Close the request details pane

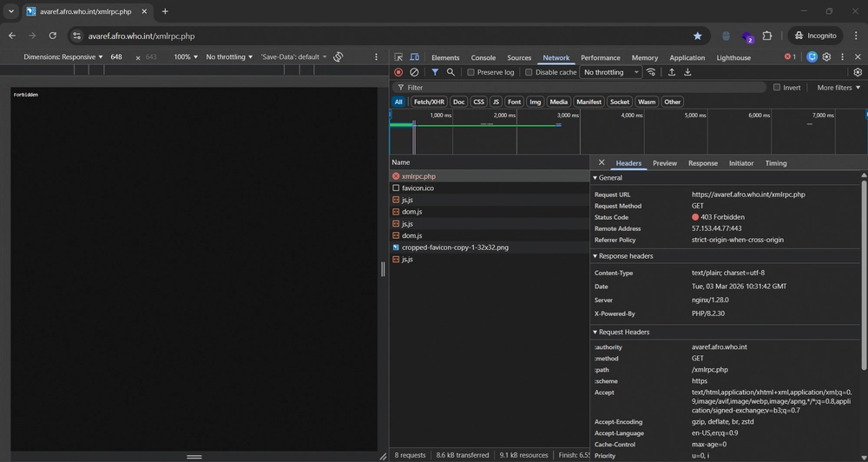(x=602, y=162)
